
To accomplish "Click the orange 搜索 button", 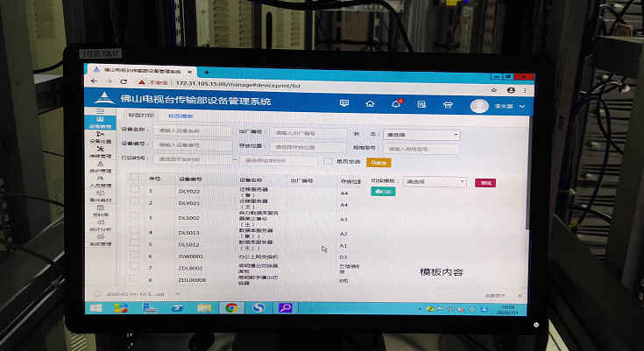I will [379, 162].
